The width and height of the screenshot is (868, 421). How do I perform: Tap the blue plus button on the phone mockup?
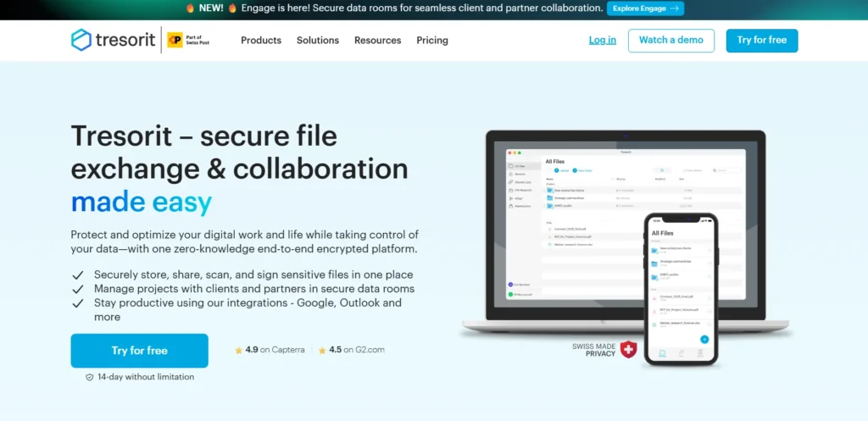click(704, 339)
